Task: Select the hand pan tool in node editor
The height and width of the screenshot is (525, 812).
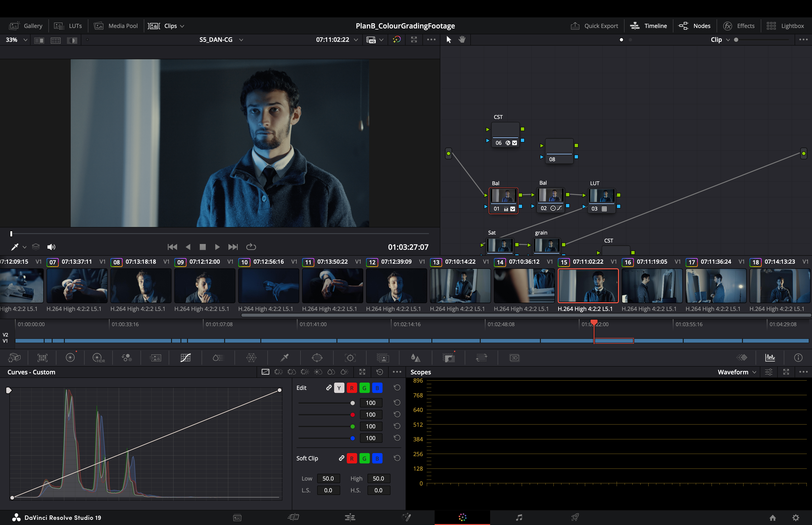Action: click(462, 39)
